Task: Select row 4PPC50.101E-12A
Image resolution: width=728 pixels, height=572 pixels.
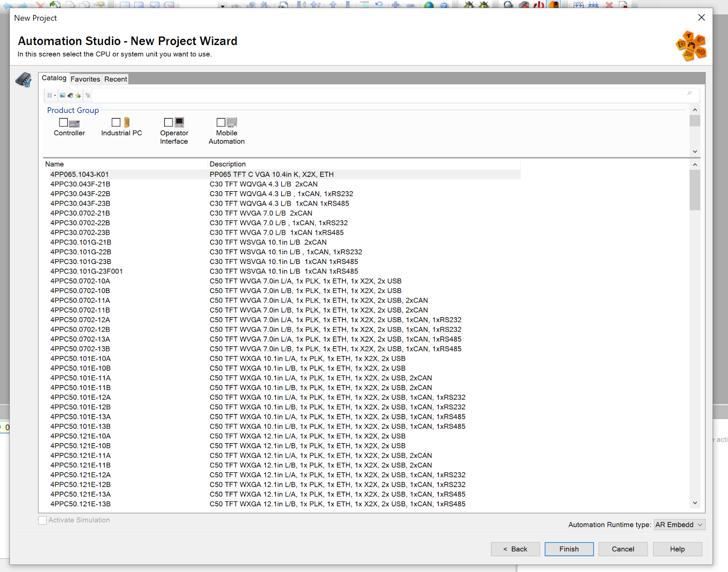Action: click(x=282, y=397)
